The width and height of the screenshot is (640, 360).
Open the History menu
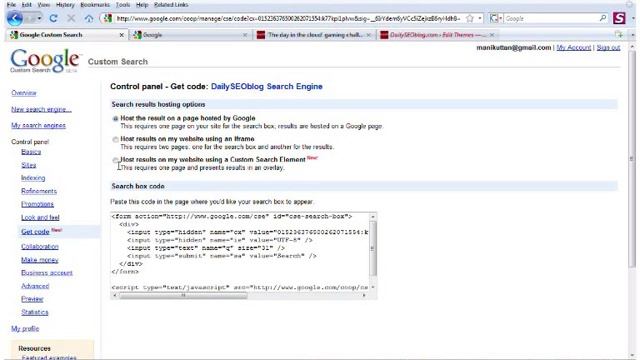(65, 5)
